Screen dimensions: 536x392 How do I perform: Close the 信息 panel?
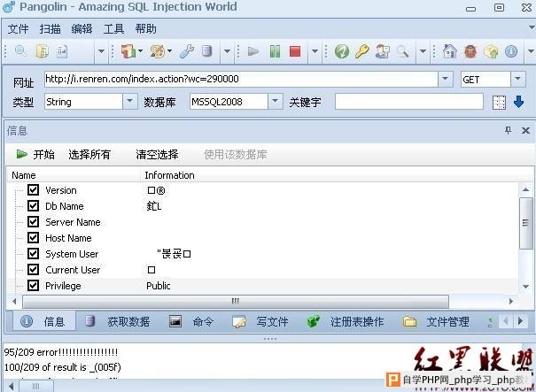(x=525, y=130)
